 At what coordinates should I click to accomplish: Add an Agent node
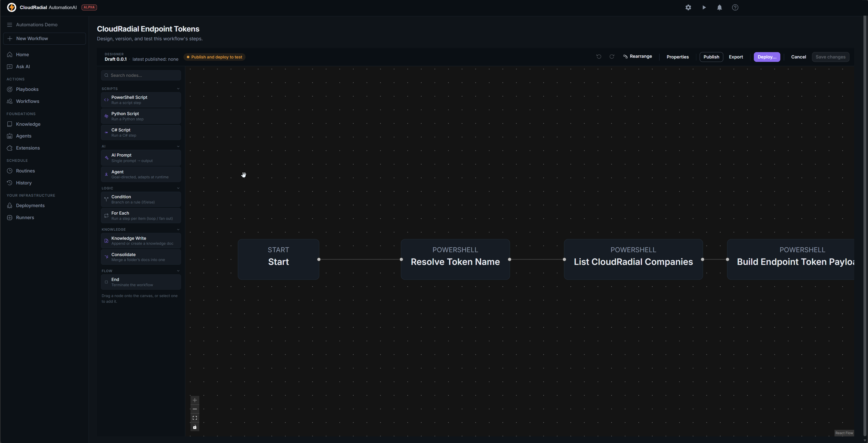tap(141, 174)
